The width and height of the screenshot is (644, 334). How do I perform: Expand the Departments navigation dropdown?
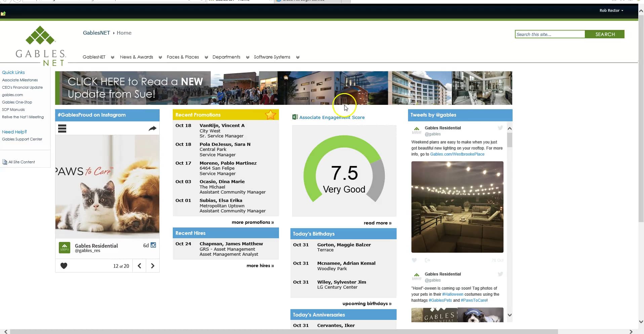tap(227, 57)
